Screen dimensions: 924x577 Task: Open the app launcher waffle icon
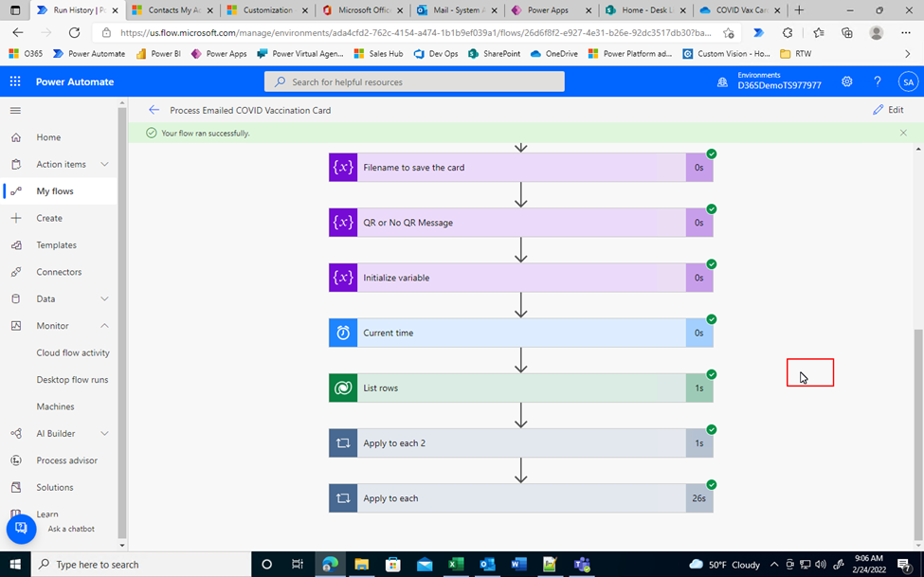pyautogui.click(x=15, y=81)
